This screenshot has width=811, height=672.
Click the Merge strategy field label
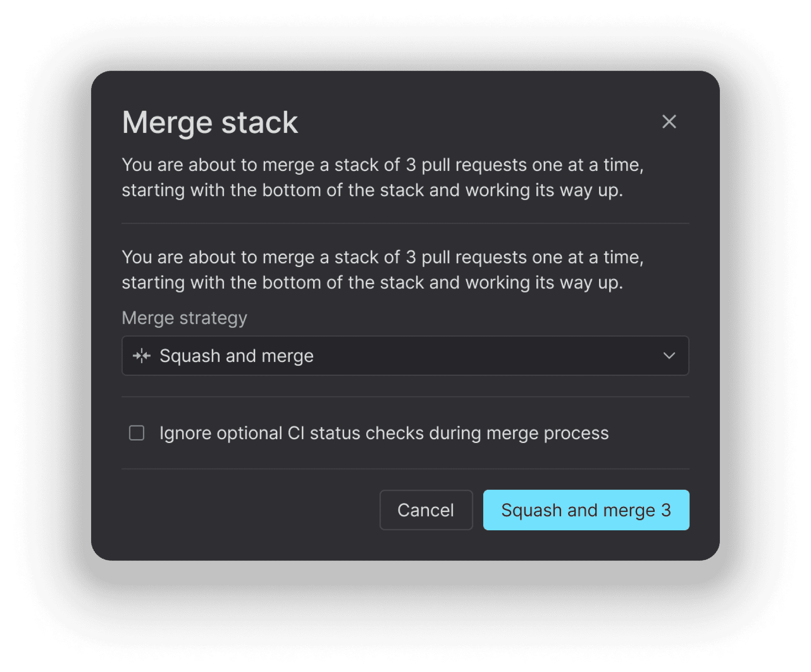(184, 318)
